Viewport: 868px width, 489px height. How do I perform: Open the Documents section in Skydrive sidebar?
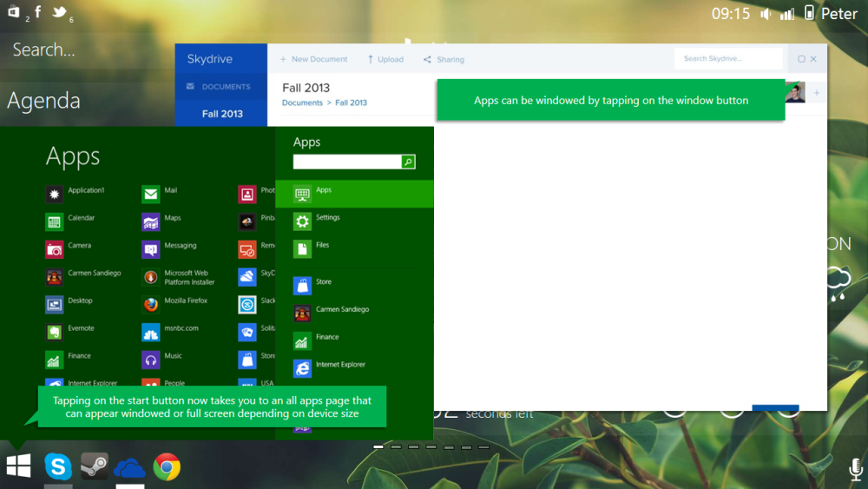pos(220,86)
